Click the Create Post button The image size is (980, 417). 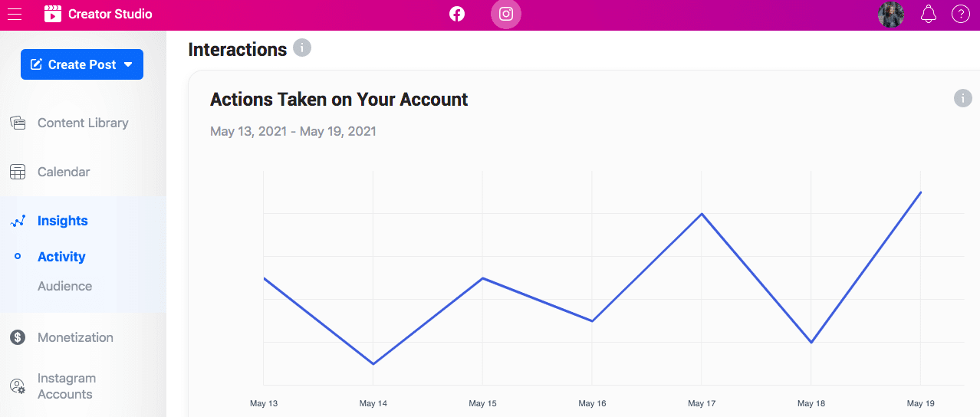pos(82,64)
